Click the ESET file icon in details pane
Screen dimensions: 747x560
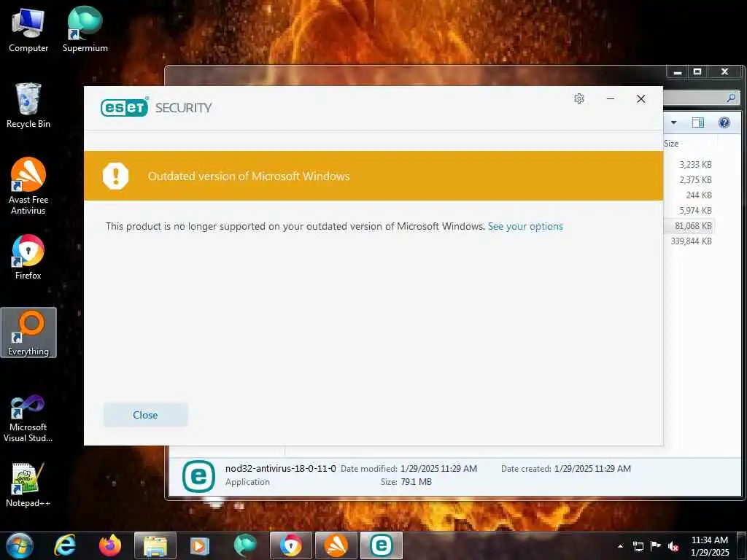(x=198, y=475)
